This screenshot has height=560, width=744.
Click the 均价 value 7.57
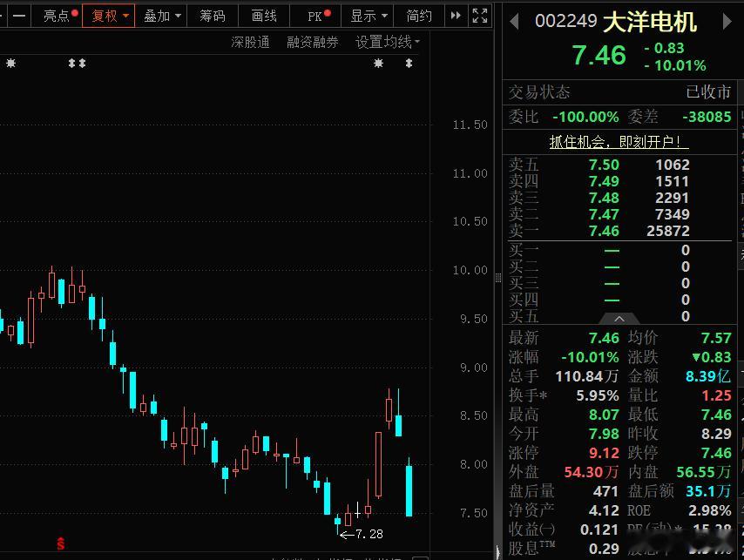pyautogui.click(x=716, y=338)
